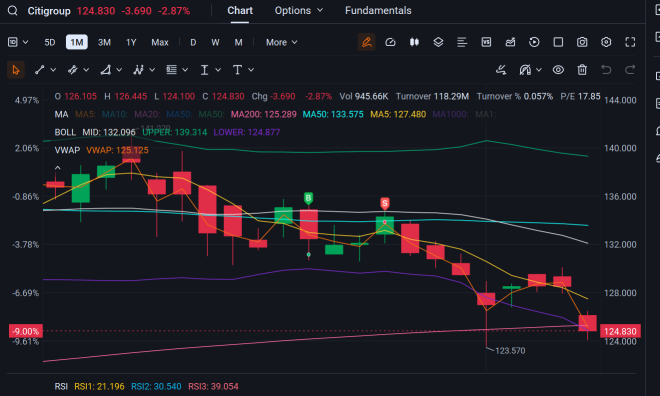660x396 pixels.
Task: Select the wave pattern drawing tool
Action: 138,70
